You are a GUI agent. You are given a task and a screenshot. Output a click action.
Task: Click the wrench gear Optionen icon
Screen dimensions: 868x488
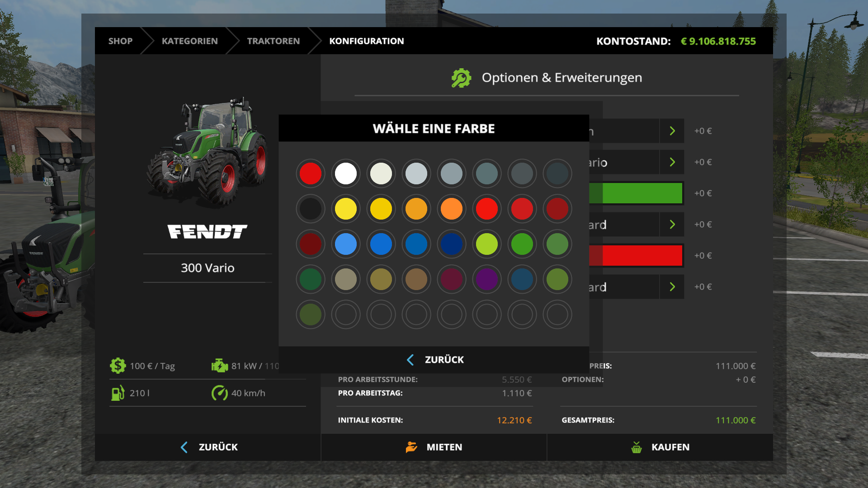(x=461, y=78)
